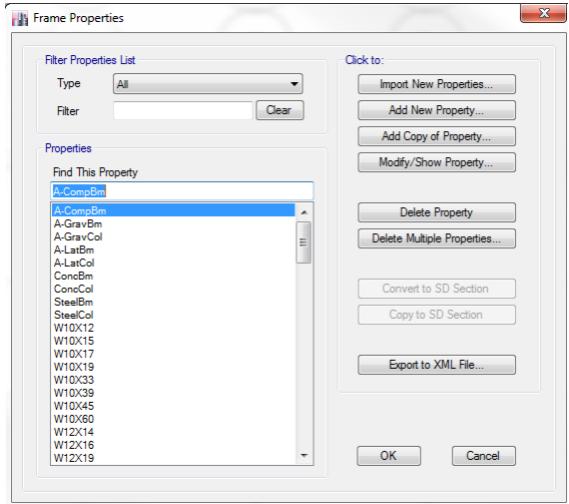Click the Frame Properties title bar icon
The width and height of the screenshot is (569, 504).
(x=20, y=18)
